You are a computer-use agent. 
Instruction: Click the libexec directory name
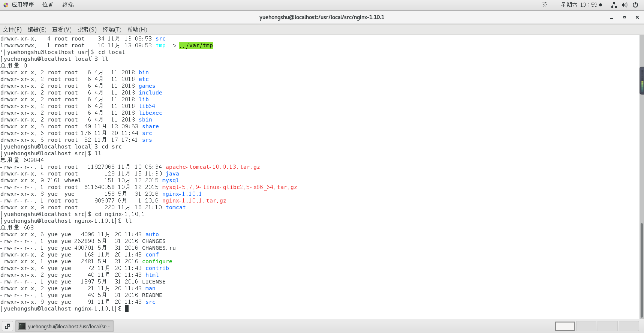click(x=150, y=113)
